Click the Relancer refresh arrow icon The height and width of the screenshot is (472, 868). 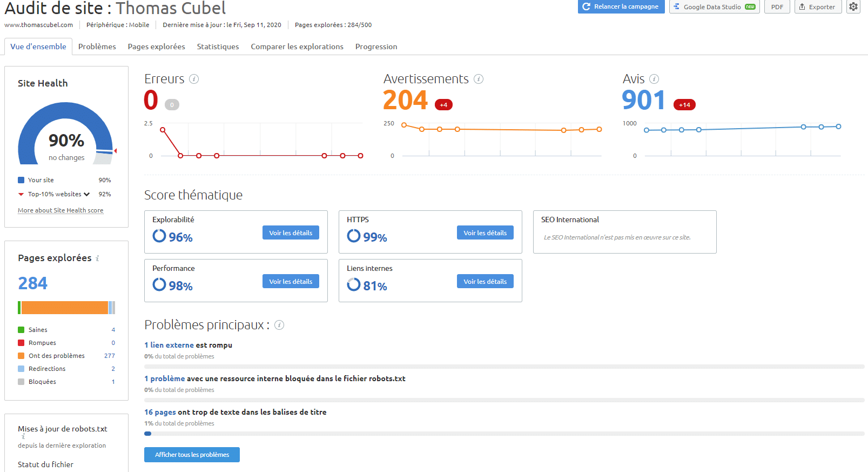pyautogui.click(x=586, y=6)
